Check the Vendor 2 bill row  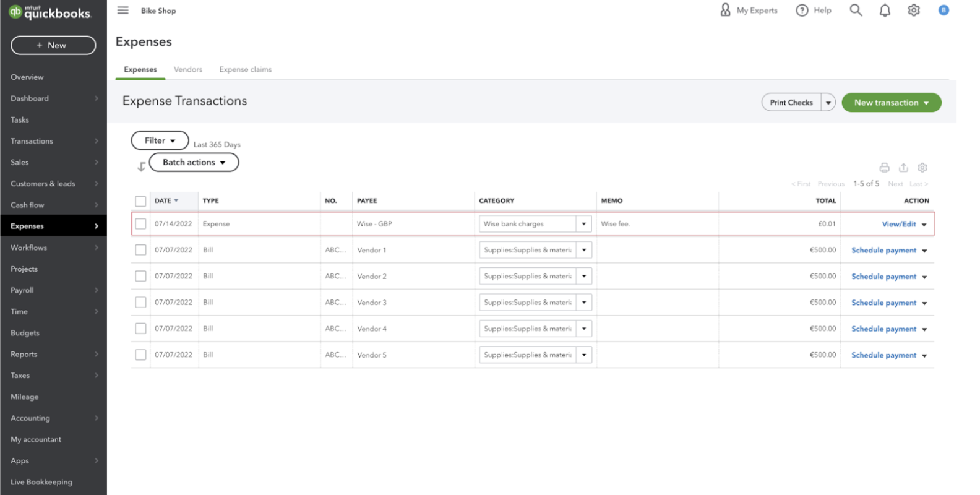click(x=140, y=276)
